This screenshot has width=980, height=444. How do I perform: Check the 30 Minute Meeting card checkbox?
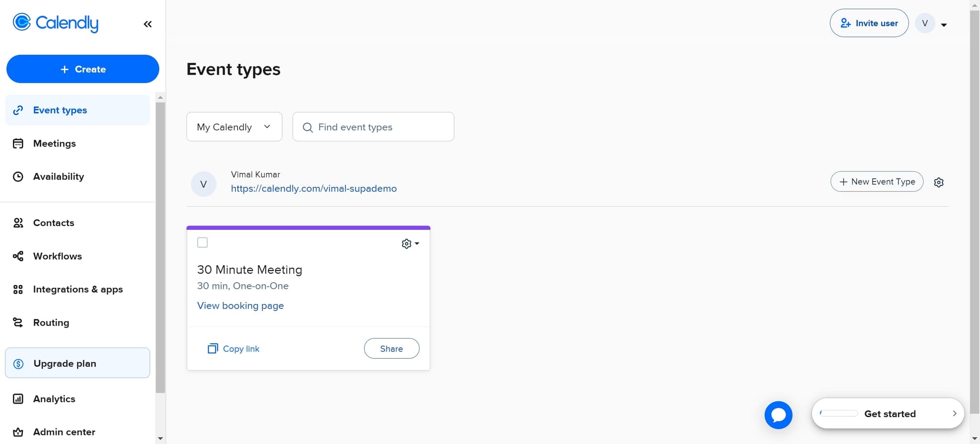point(202,242)
